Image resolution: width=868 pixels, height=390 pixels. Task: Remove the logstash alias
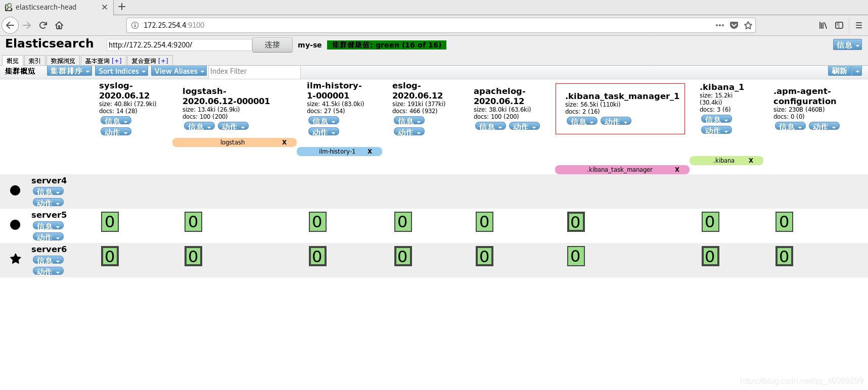[x=284, y=142]
